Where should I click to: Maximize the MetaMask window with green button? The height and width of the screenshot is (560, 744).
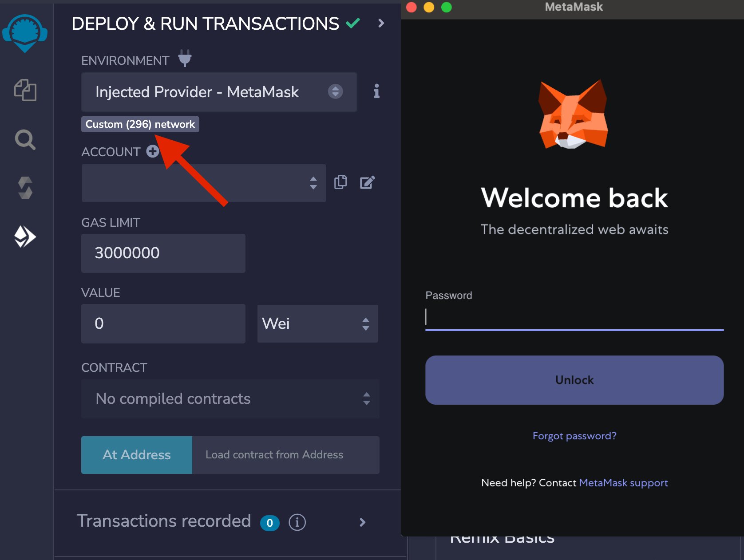tap(447, 7)
